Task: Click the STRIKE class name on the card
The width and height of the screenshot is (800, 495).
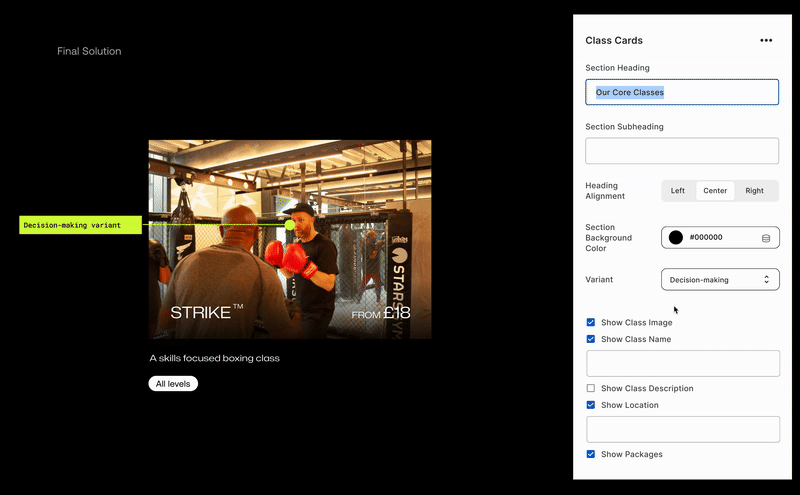Action: tap(206, 312)
